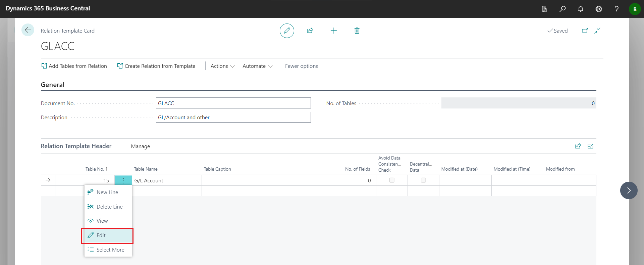Collapse the General section heading

[53, 85]
